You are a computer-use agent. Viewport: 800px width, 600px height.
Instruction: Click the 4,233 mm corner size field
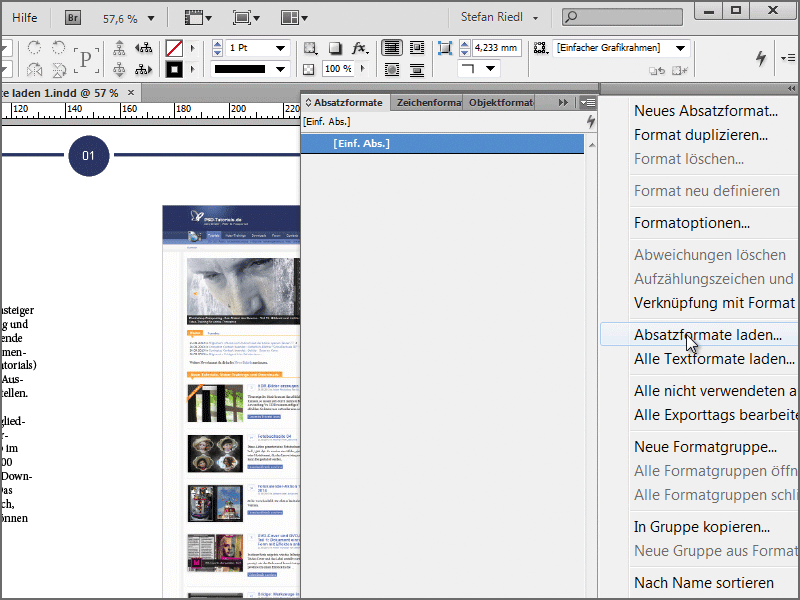click(496, 48)
